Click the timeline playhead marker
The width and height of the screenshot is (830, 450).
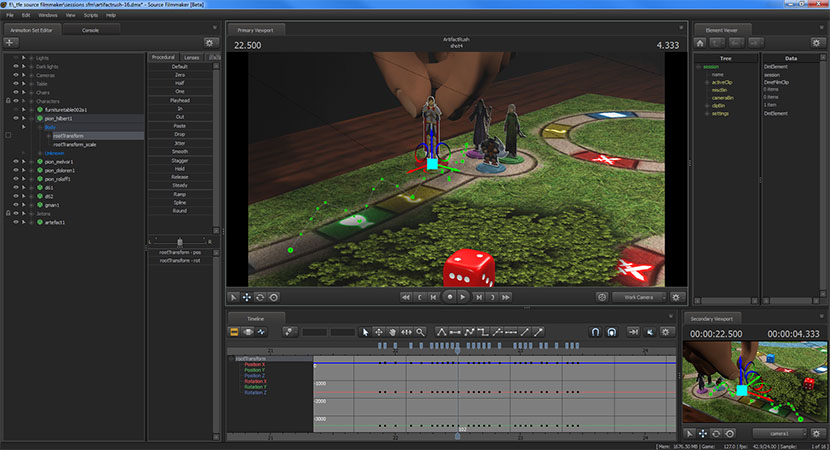457,350
